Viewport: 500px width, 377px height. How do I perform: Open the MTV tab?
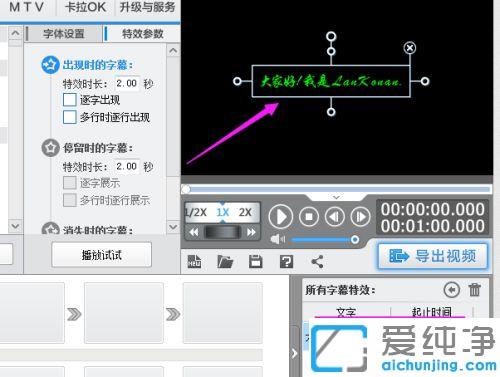point(27,7)
